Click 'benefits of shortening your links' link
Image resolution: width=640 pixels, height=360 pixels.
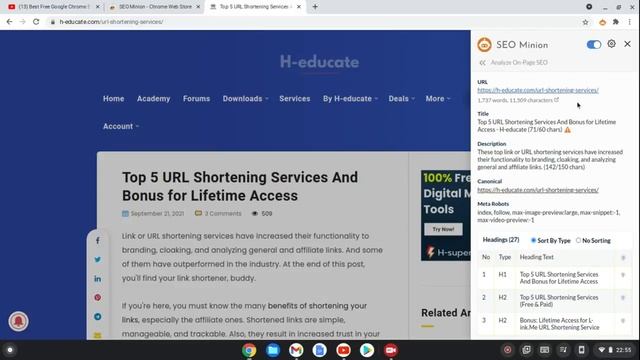pyautogui.click(x=244, y=313)
